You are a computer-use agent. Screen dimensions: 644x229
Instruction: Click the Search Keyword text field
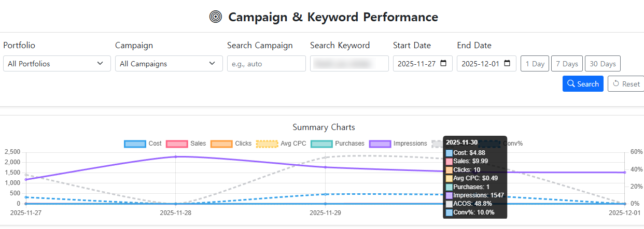[x=349, y=64]
